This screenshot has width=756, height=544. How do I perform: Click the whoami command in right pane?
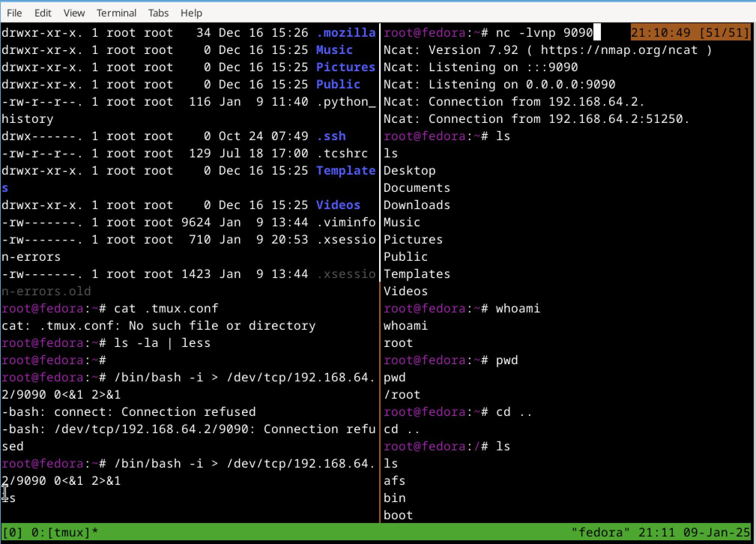(518, 308)
